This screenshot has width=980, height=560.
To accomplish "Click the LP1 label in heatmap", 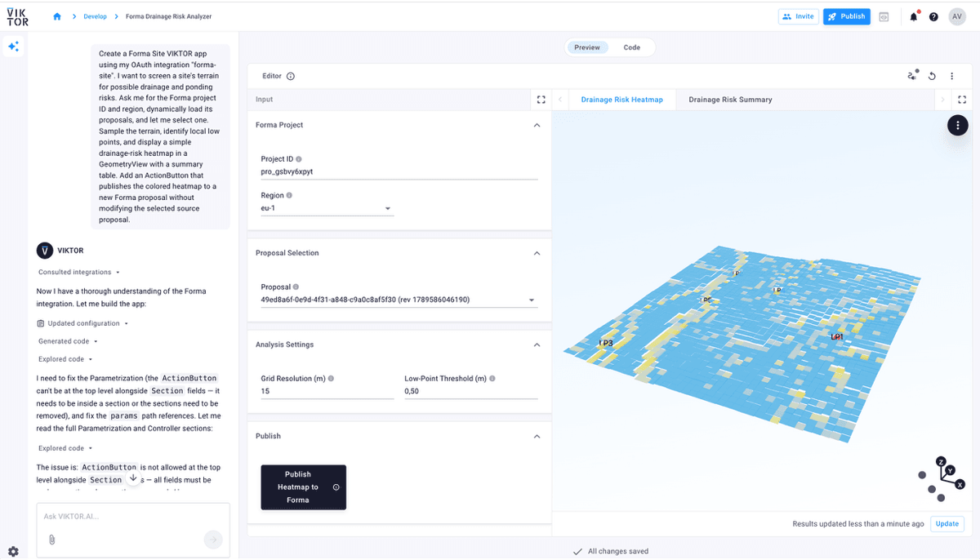I will 837,336.
